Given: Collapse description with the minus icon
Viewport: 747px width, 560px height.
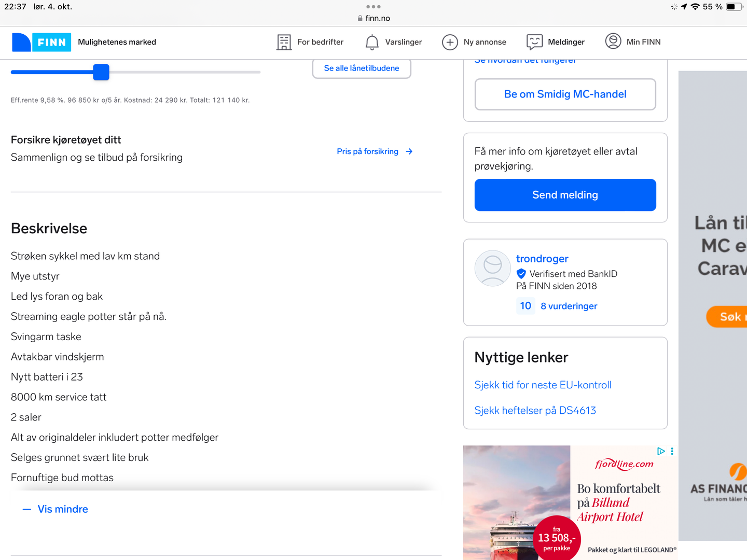Looking at the screenshot, I should point(27,509).
